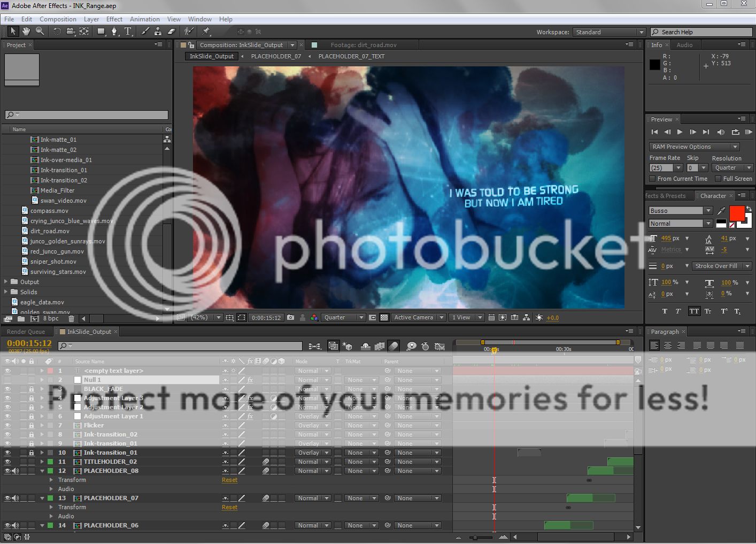The width and height of the screenshot is (756, 544).
Task: Select the Hand tool in toolbar
Action: point(26,32)
